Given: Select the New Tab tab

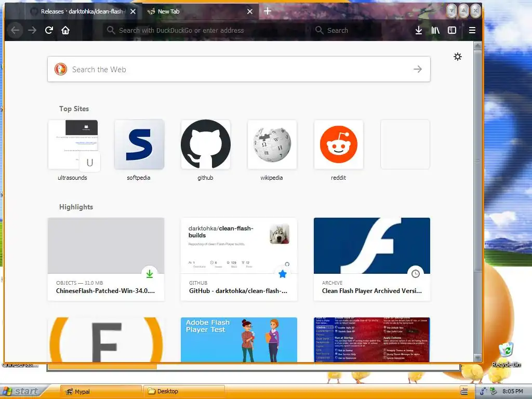Looking at the screenshot, I should tap(200, 11).
